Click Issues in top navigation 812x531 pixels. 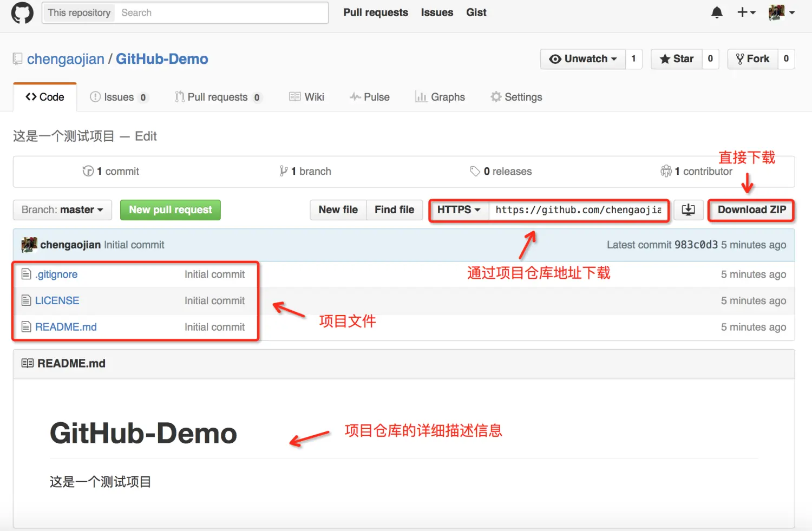(x=437, y=12)
